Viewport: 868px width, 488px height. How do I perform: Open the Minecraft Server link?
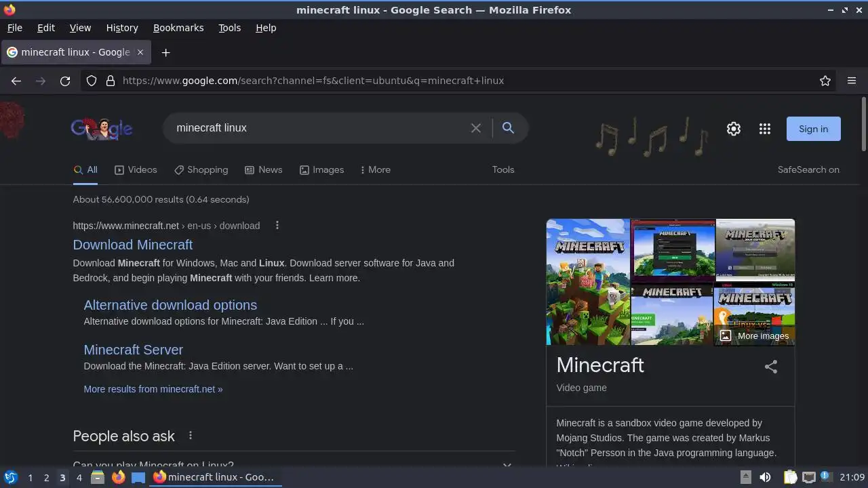tap(134, 350)
